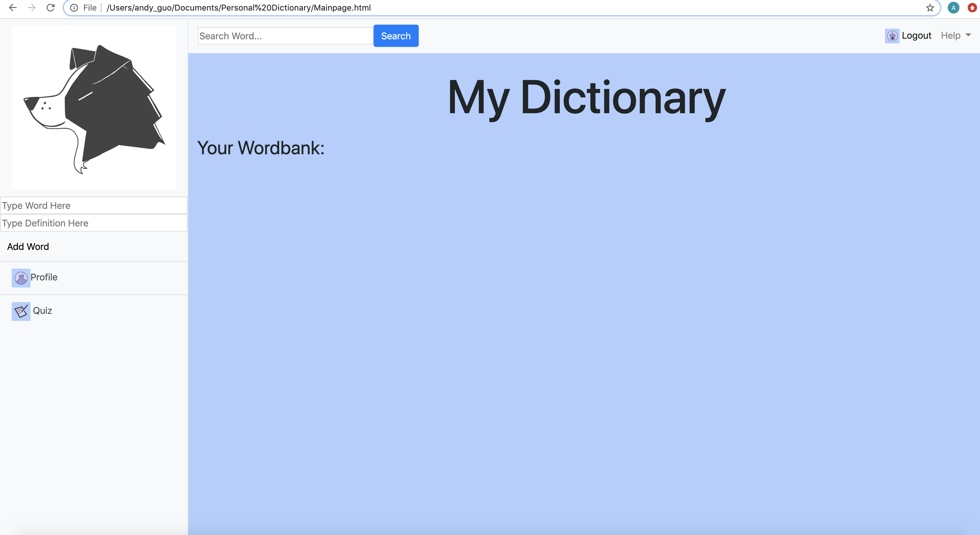The height and width of the screenshot is (535, 980).
Task: Open the Chrome user profile avatar
Action: point(953,8)
